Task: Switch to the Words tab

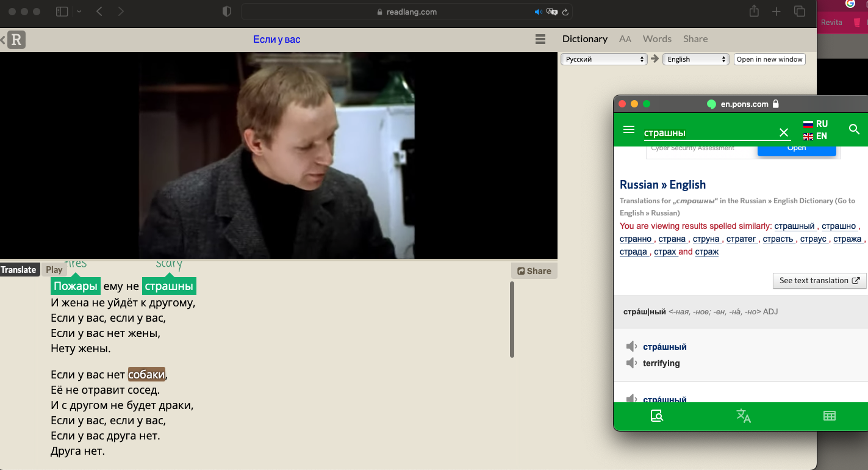Action: pos(657,38)
